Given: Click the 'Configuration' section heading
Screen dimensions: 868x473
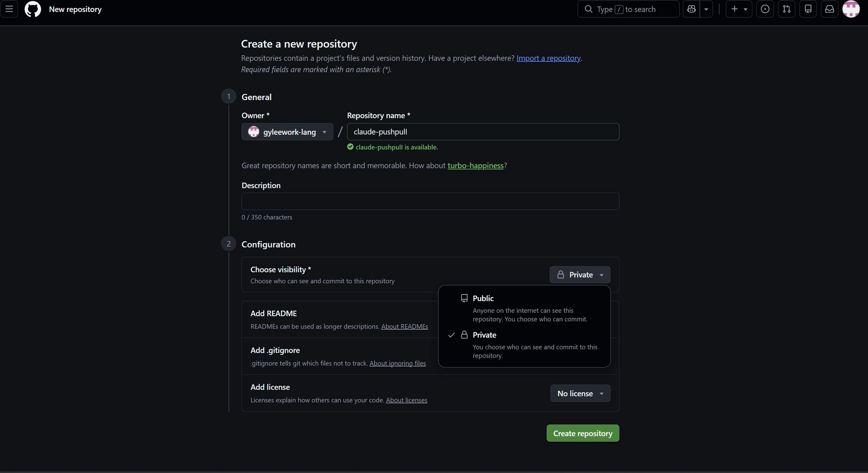Looking at the screenshot, I should (268, 244).
